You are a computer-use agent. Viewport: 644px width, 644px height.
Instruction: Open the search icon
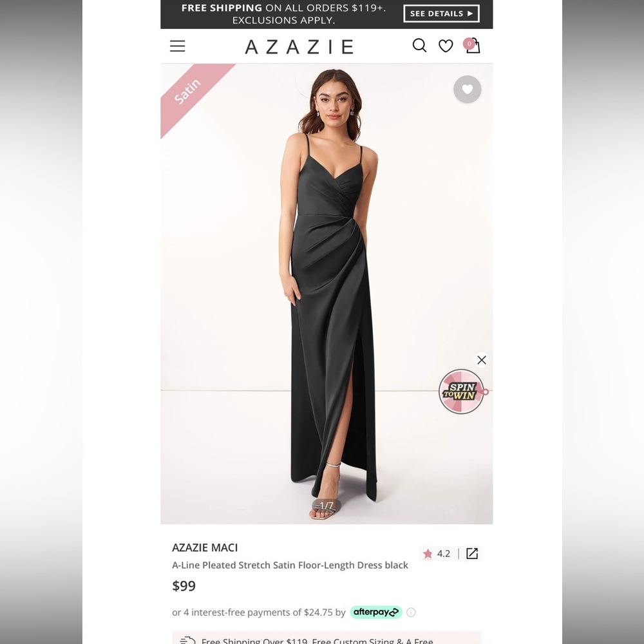pos(419,46)
